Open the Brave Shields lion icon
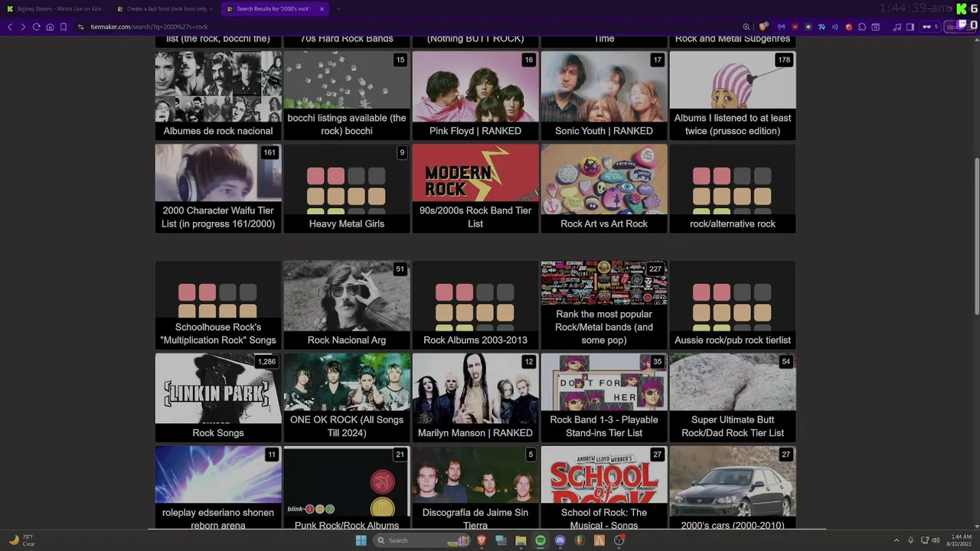This screenshot has width=980, height=551. (x=763, y=27)
